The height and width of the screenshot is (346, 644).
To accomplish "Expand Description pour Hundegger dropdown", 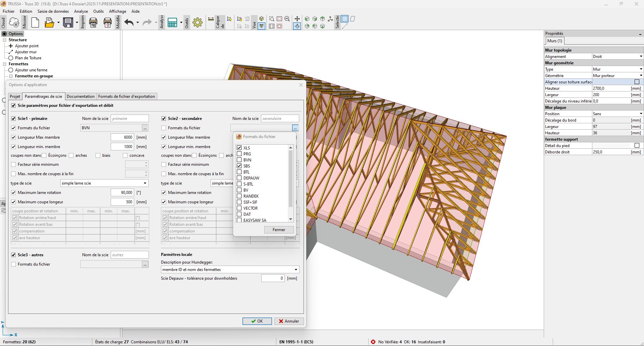I will 296,270.
